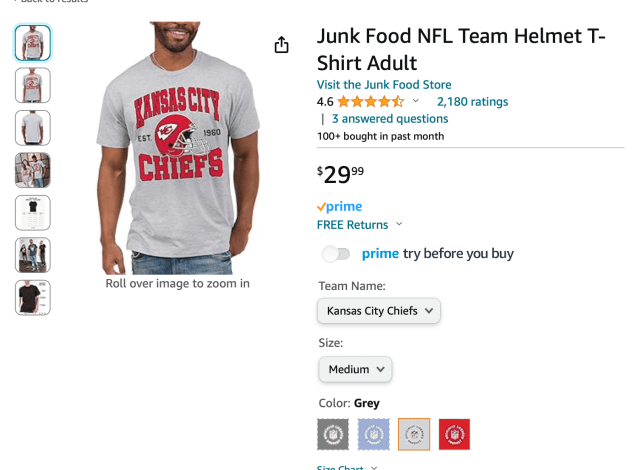The width and height of the screenshot is (640, 470).
Task: View the black shirt thumbnail
Action: point(33,297)
